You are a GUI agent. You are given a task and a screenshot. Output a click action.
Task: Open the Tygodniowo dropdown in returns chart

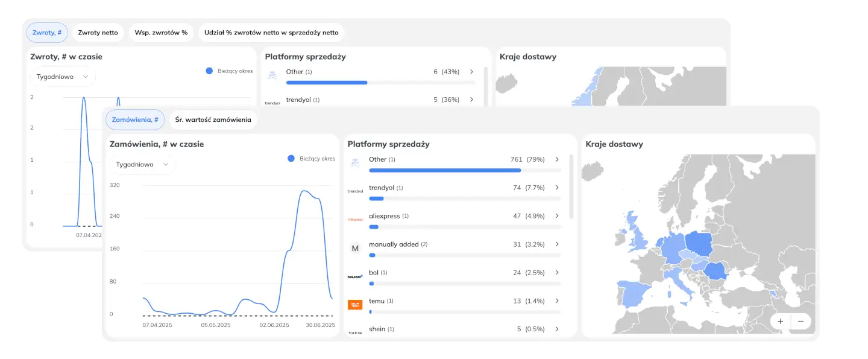(63, 77)
